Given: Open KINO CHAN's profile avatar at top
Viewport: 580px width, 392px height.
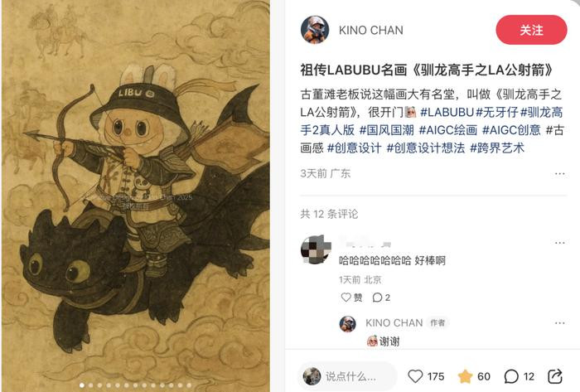Looking at the screenshot, I should [315, 30].
